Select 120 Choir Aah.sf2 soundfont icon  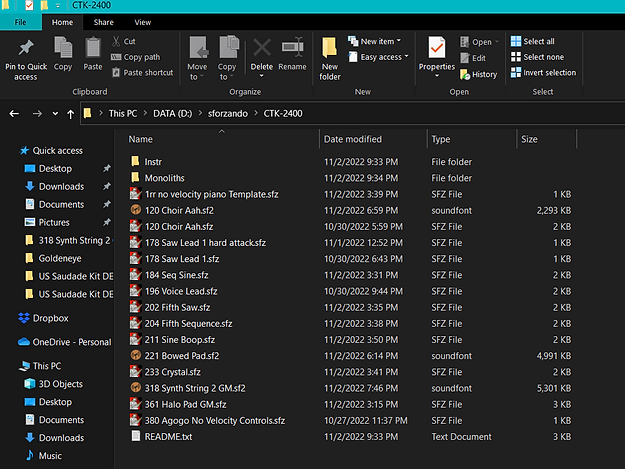(136, 210)
